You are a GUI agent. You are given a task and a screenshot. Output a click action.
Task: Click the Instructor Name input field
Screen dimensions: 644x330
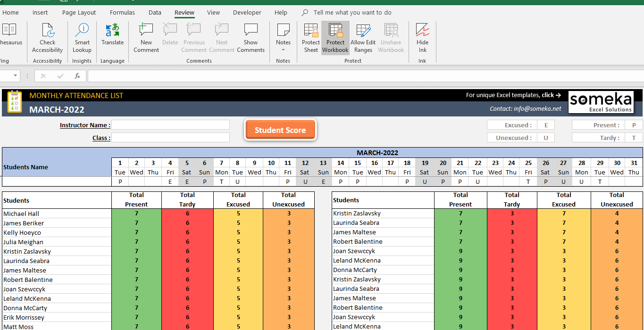(x=171, y=124)
